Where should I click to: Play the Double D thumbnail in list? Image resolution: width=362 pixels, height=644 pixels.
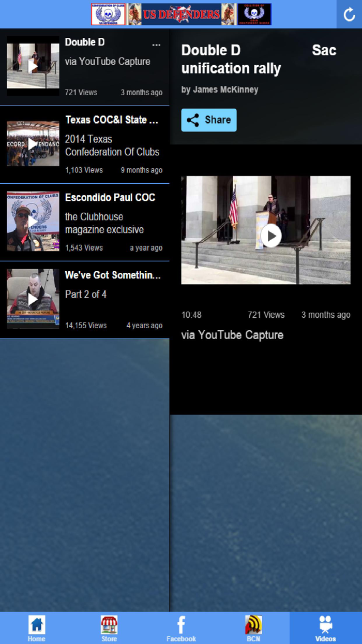(x=33, y=66)
